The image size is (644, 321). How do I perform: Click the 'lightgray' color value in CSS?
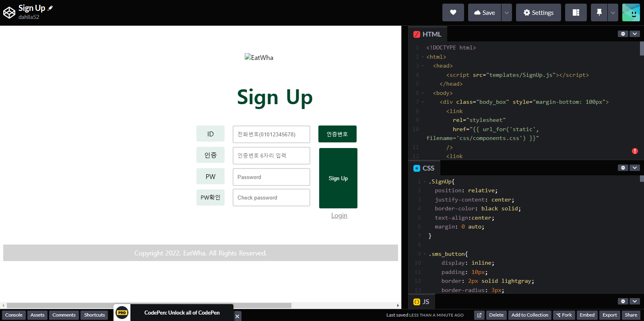pyautogui.click(x=516, y=281)
